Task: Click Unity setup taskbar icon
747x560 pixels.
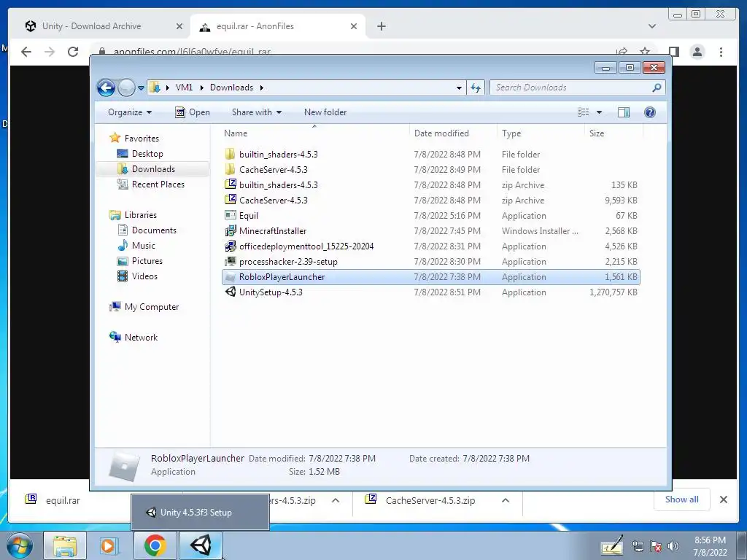Action: pos(200,545)
